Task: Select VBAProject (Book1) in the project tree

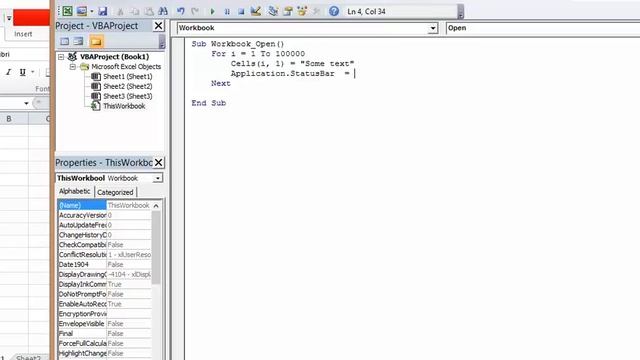Action: tap(115, 57)
